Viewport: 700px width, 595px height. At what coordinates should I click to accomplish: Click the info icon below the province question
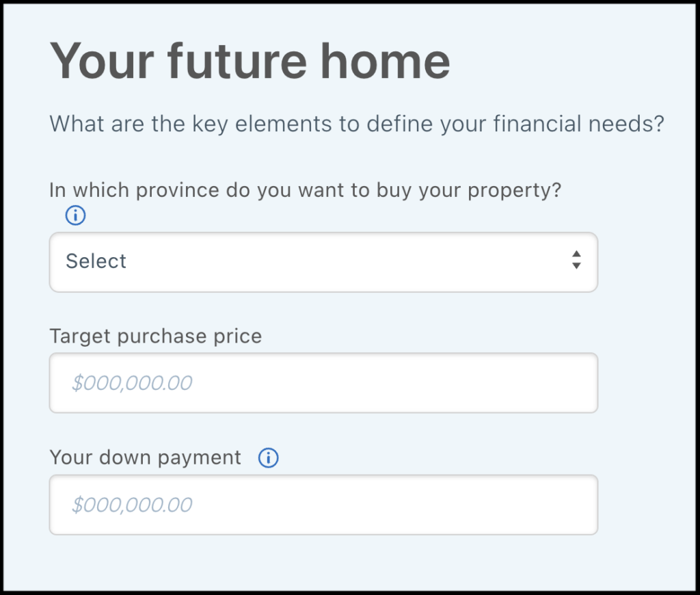pos(75,216)
